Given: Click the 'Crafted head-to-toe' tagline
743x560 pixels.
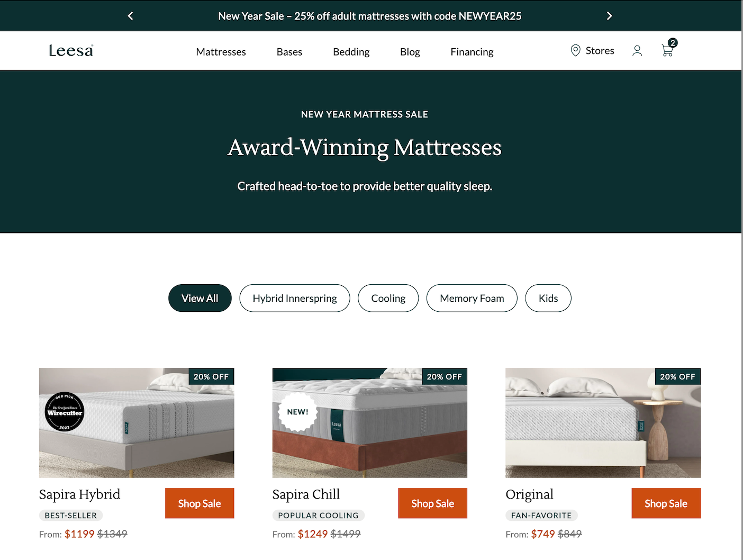Looking at the screenshot, I should coord(365,186).
